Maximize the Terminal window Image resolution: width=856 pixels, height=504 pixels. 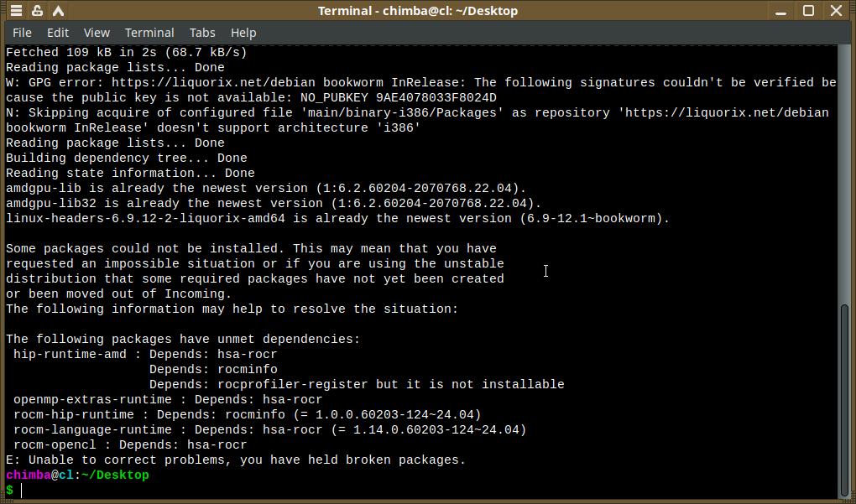tap(809, 11)
